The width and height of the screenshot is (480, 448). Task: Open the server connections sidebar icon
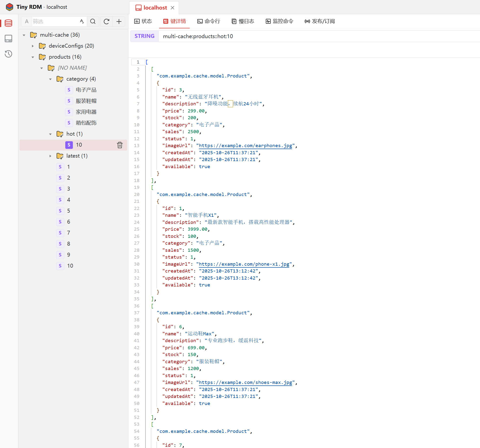(x=9, y=38)
